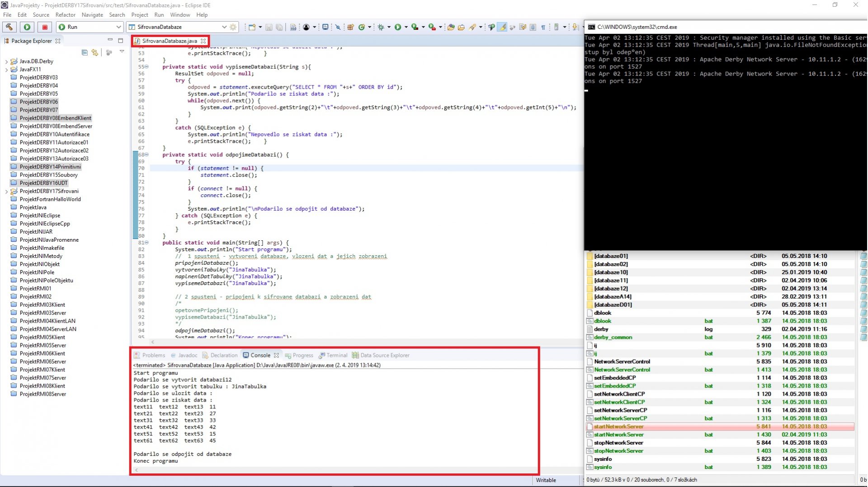Click the green Run launch button

pos(27,27)
